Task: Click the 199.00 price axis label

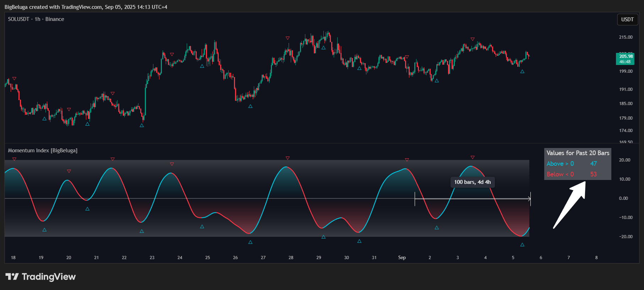Action: (626, 71)
